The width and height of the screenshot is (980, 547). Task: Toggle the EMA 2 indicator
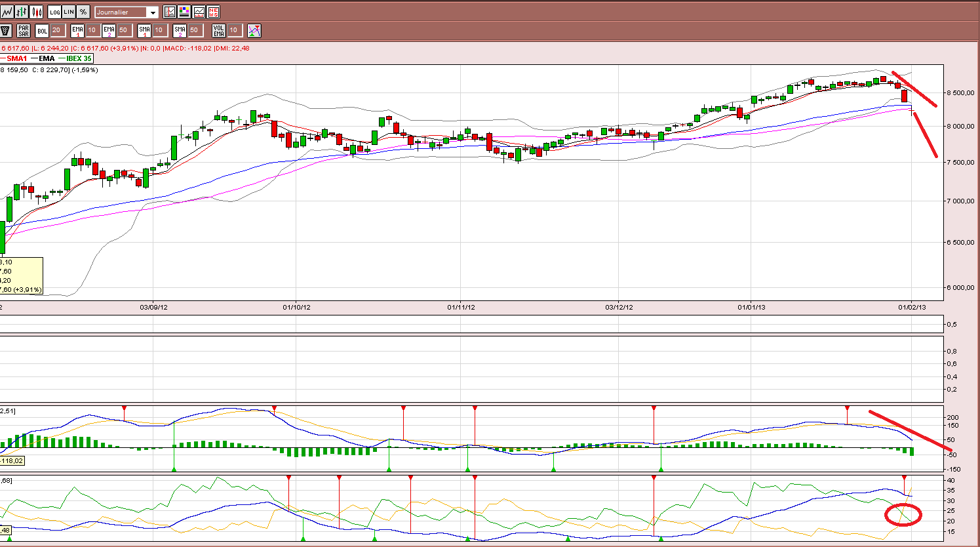point(109,30)
